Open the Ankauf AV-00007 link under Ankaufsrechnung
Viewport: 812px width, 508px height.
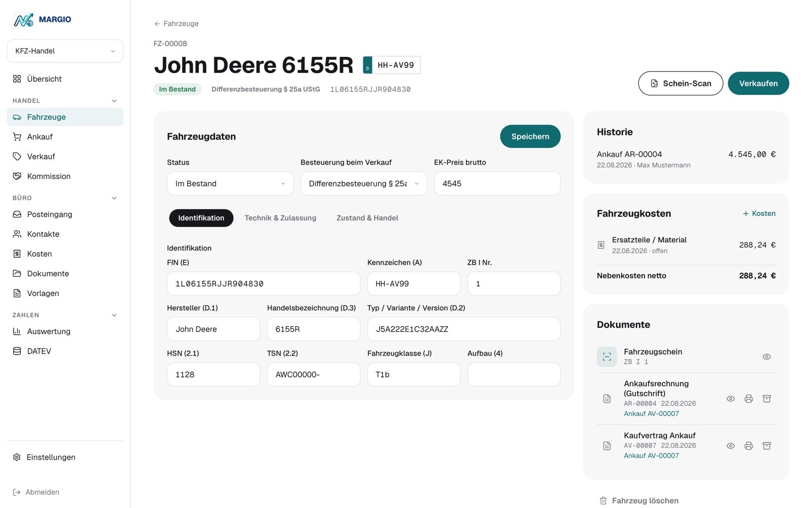(x=652, y=414)
